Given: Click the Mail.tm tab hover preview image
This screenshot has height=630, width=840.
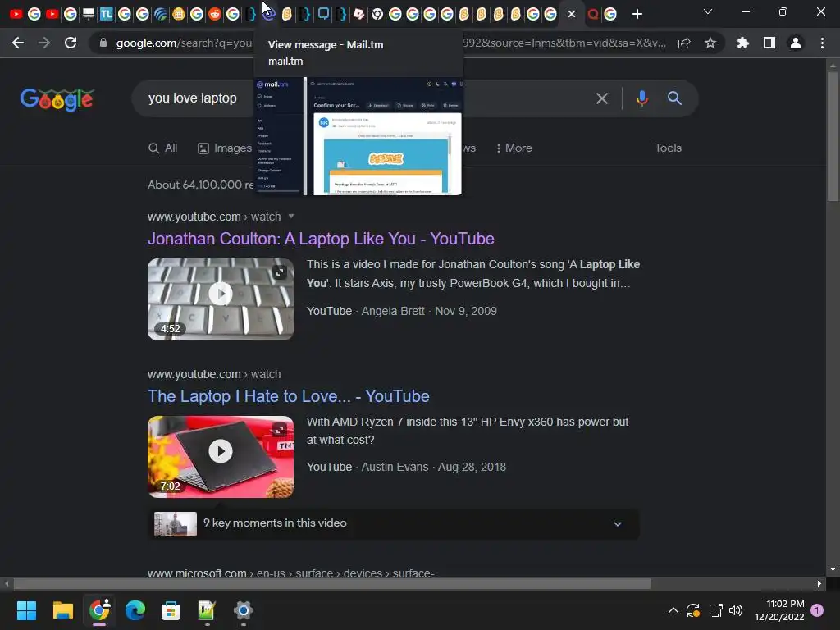Looking at the screenshot, I should (358, 136).
